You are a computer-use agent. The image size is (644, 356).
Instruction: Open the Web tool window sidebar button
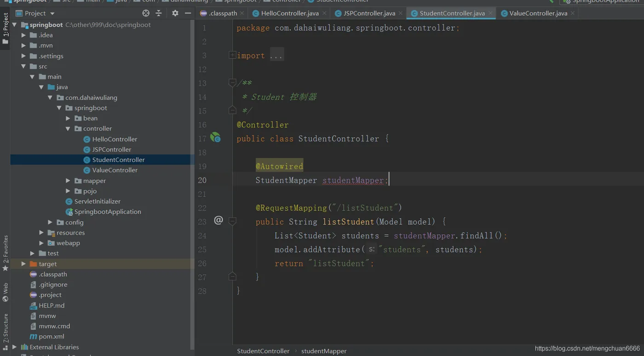coord(6,292)
